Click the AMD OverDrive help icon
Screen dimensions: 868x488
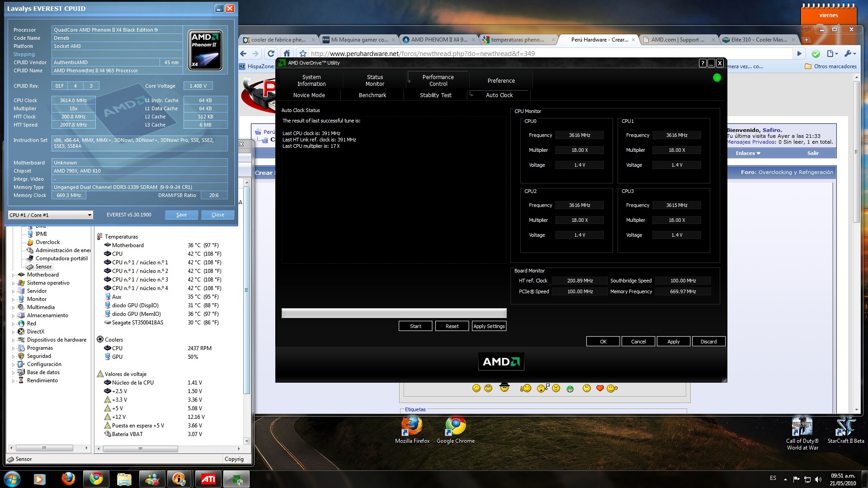click(x=702, y=63)
